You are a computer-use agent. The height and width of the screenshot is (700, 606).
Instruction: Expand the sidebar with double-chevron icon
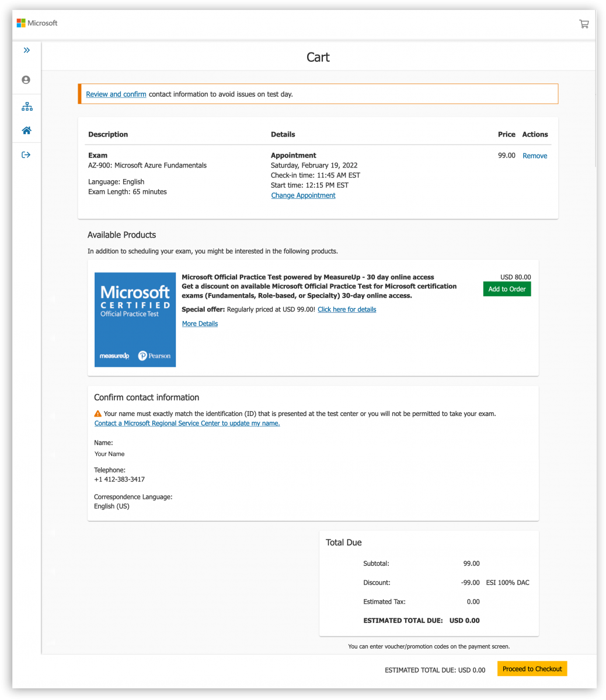(27, 50)
